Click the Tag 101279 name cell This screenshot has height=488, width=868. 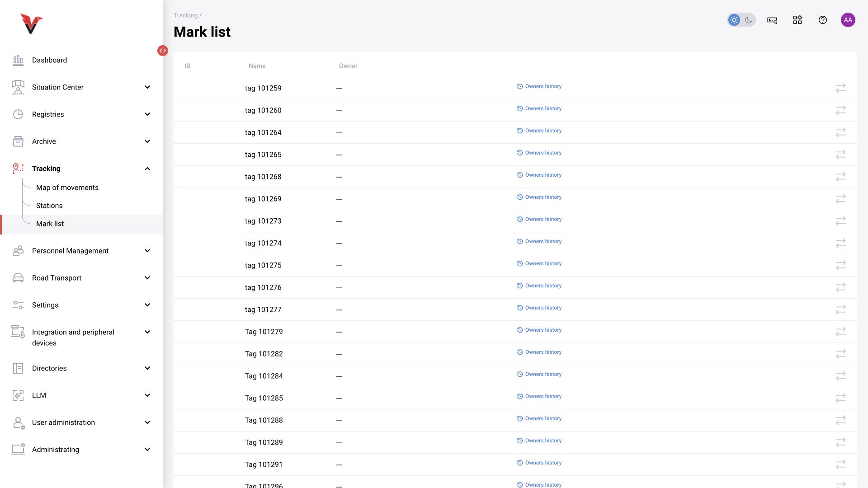(264, 332)
